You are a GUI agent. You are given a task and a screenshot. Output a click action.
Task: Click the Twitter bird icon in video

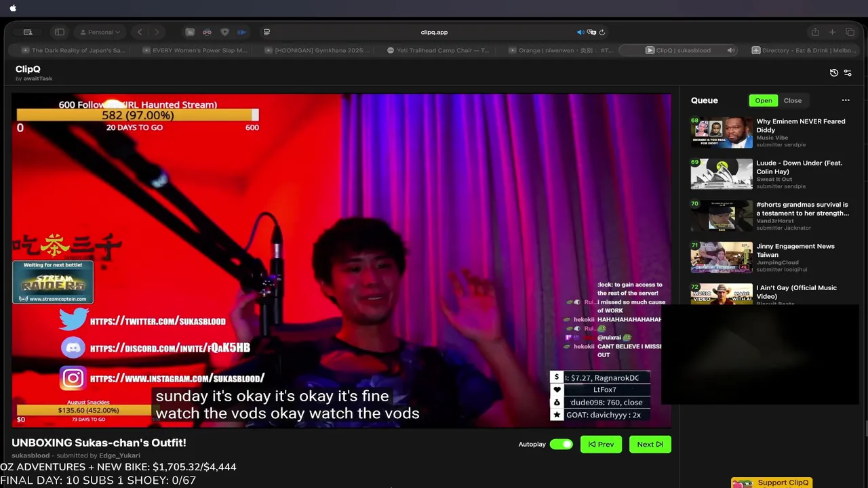(73, 320)
